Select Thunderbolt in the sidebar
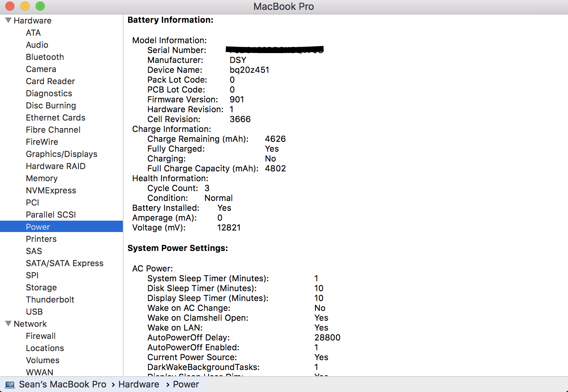568x392 pixels. click(50, 299)
